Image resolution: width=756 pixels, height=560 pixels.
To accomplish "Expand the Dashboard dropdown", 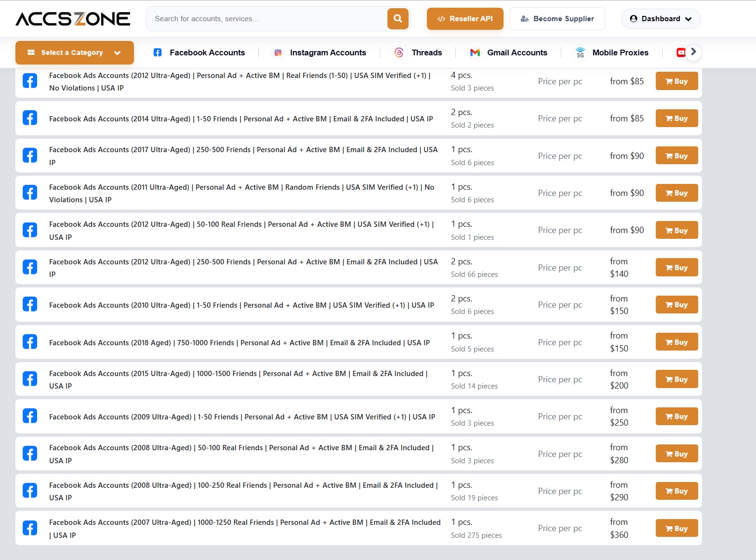I will [661, 19].
